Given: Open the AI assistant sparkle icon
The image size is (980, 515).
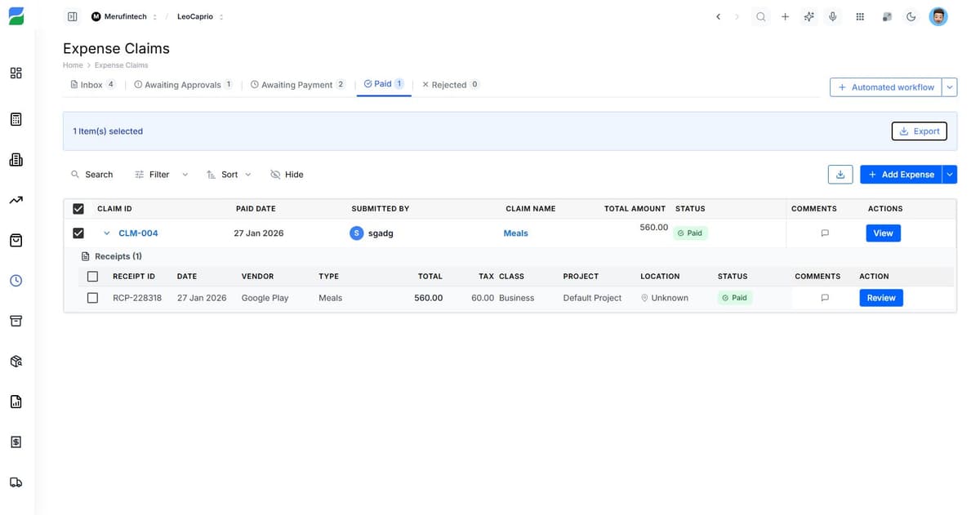Looking at the screenshot, I should pyautogui.click(x=808, y=16).
